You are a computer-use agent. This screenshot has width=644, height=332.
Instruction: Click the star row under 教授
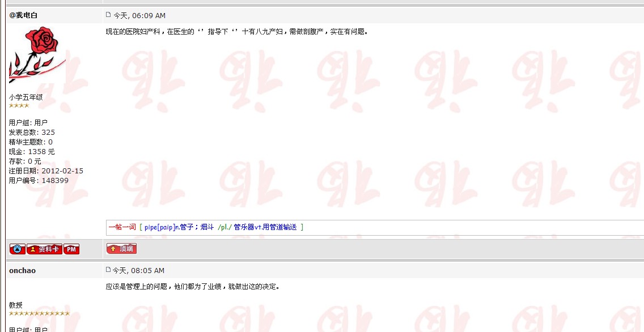tap(39, 314)
